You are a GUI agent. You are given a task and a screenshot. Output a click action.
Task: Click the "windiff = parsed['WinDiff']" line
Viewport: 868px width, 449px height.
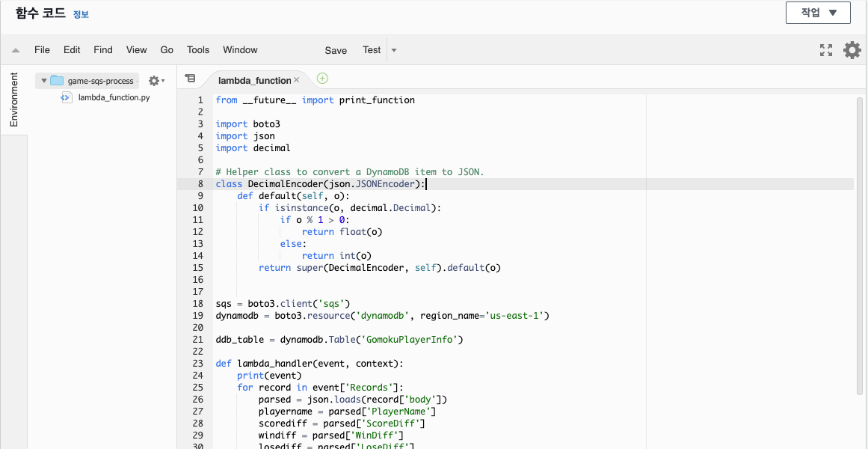331,435
